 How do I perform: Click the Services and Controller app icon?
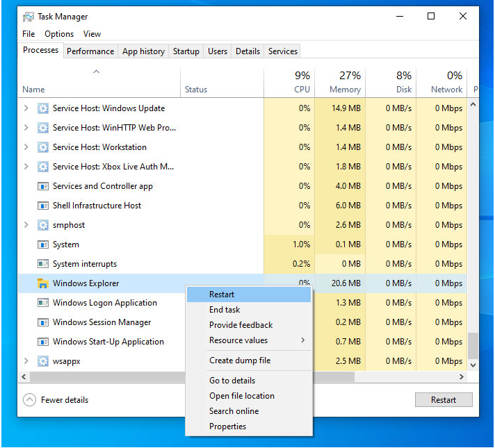pos(42,186)
